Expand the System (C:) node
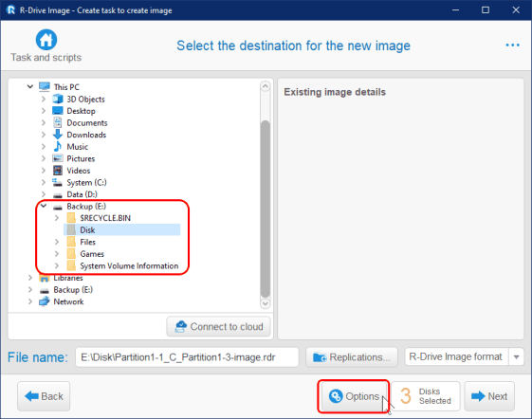532x419 pixels. click(x=43, y=183)
